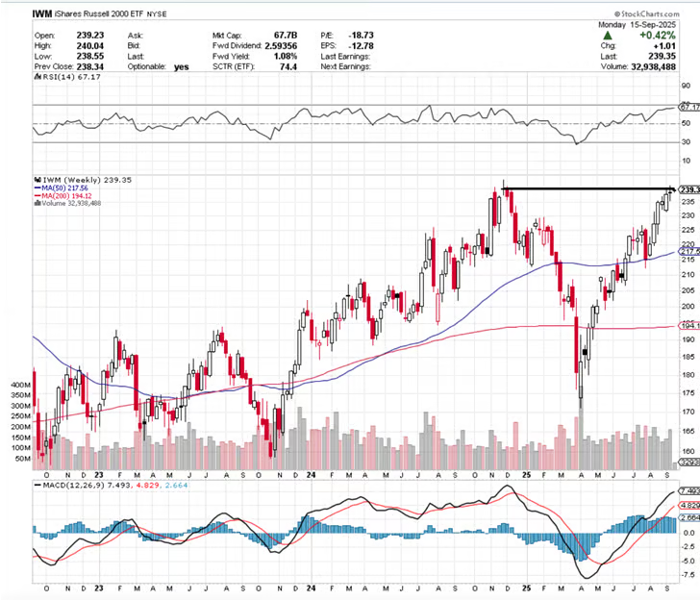
Task: Click the blue MA(50) line swatch in legend
Action: coord(37,188)
